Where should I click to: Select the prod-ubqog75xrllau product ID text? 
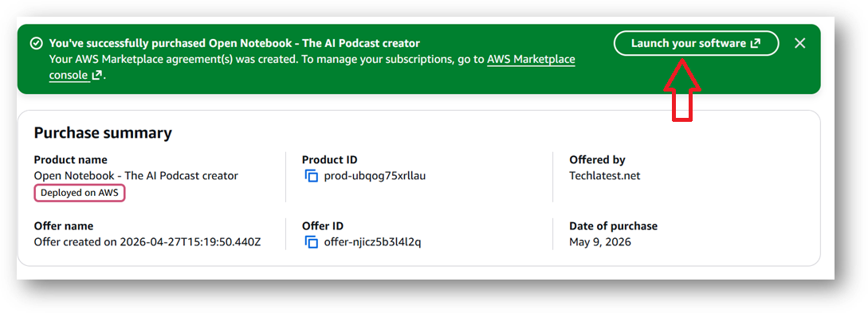[375, 176]
